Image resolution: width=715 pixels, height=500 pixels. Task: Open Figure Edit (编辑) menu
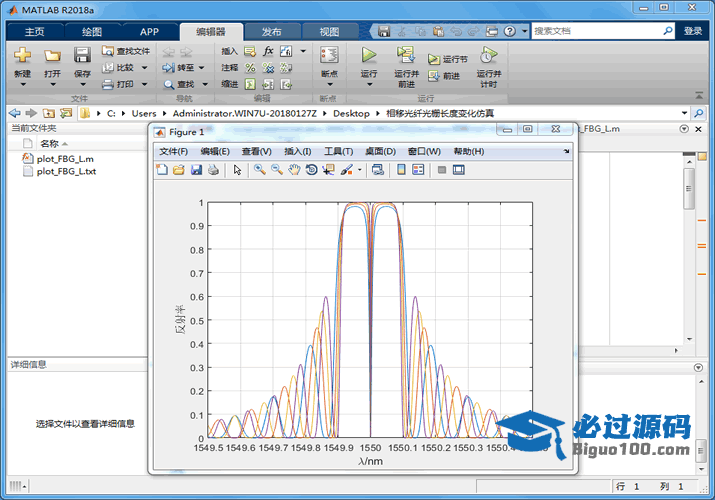pyautogui.click(x=215, y=151)
